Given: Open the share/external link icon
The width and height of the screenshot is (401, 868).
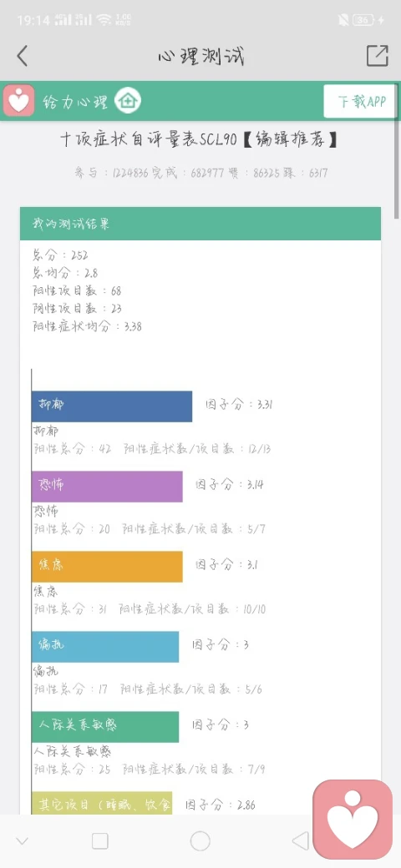Looking at the screenshot, I should (377, 55).
